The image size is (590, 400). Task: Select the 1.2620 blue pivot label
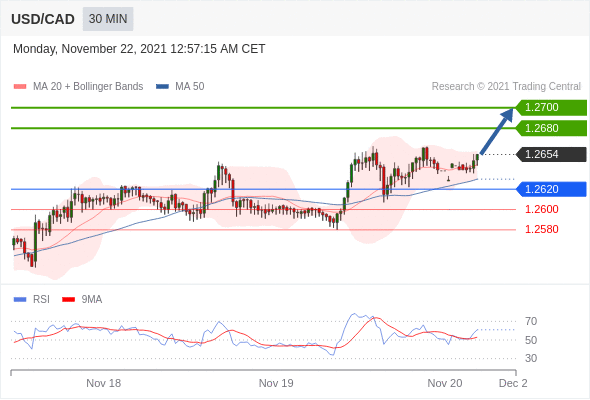(551, 189)
